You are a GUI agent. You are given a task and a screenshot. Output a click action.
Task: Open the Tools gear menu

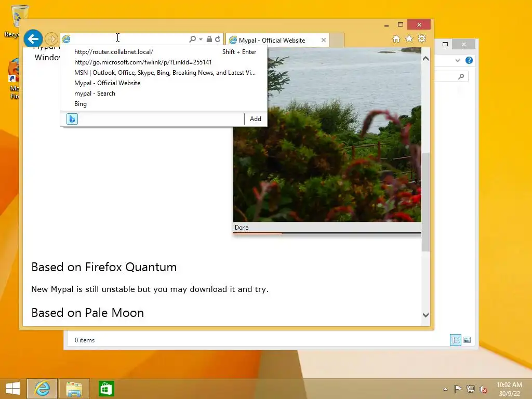pos(422,38)
